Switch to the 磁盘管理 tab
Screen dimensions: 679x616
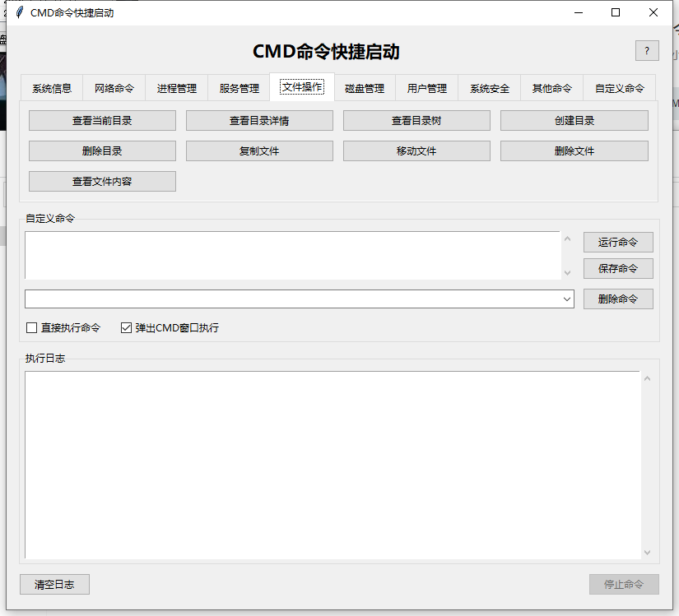point(364,87)
